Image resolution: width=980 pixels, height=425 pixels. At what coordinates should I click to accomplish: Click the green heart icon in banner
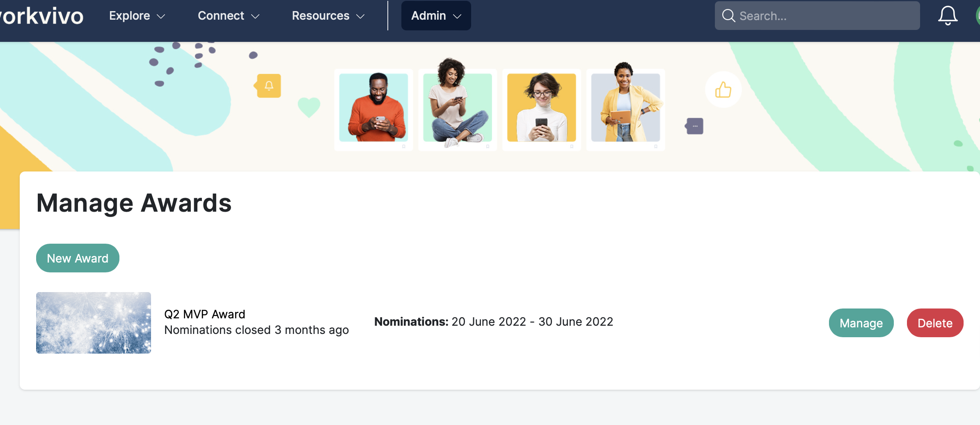[309, 107]
